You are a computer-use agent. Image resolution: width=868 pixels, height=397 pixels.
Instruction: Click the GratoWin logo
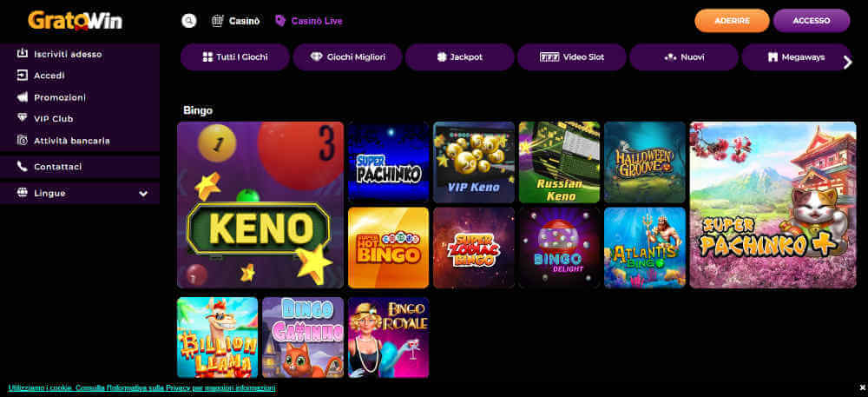(x=76, y=21)
